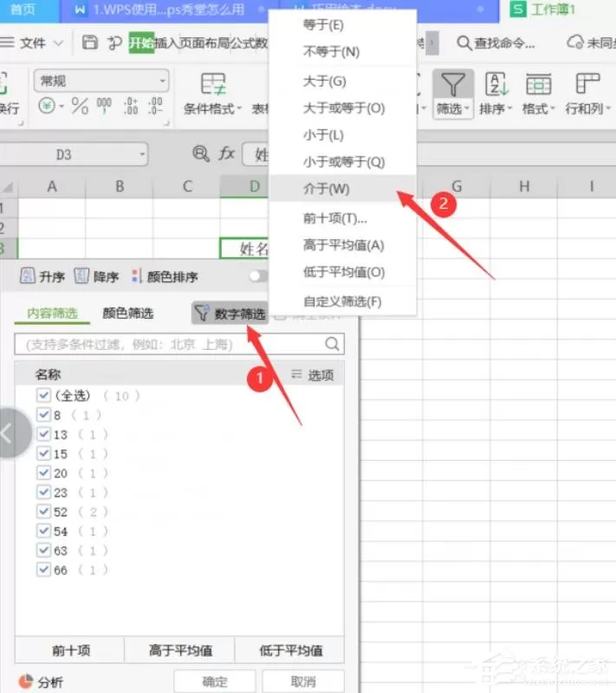The image size is (616, 693).
Task: Switch to the 内容筛选 tab
Action: [x=52, y=314]
